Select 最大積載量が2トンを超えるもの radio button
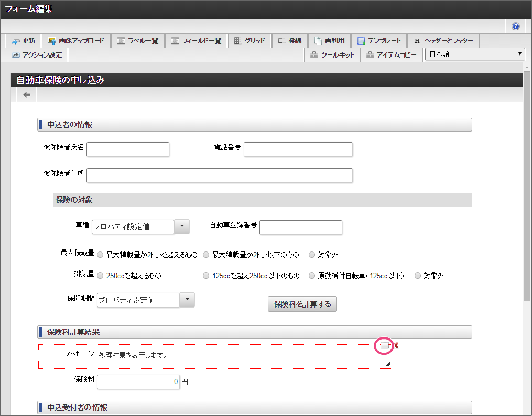 (x=100, y=255)
